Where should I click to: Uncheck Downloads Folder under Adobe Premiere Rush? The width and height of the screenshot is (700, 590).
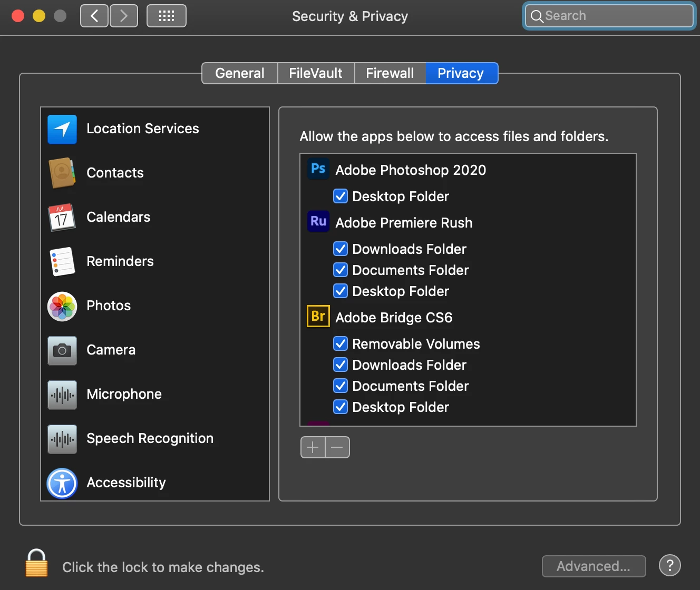(341, 249)
